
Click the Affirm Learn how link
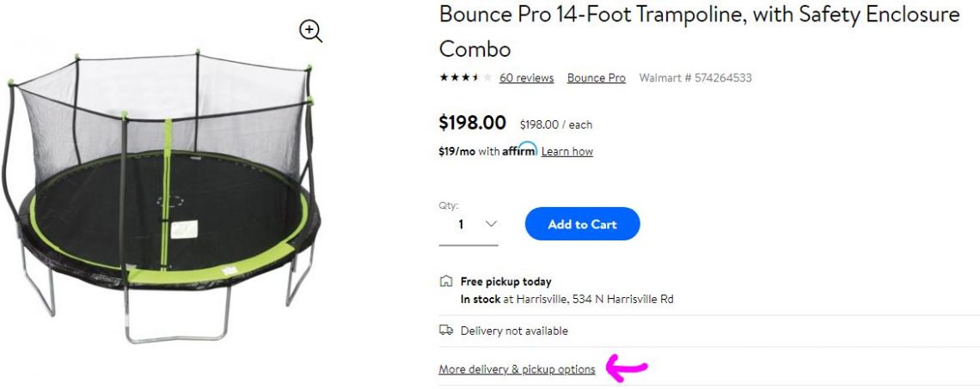[x=567, y=152]
